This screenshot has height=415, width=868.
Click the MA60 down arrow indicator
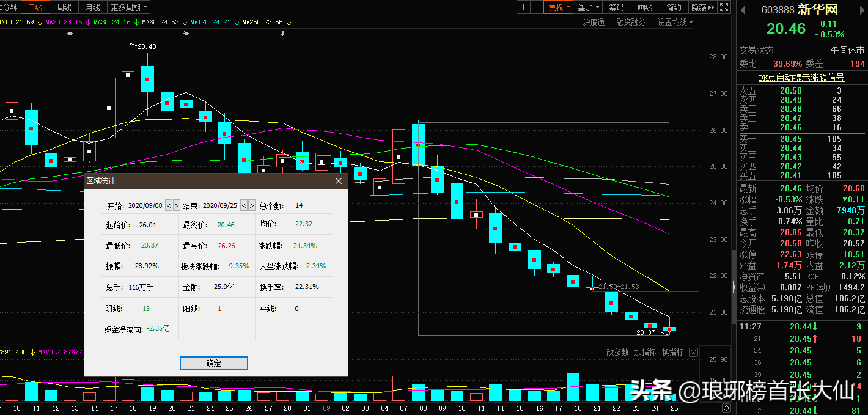[185, 22]
